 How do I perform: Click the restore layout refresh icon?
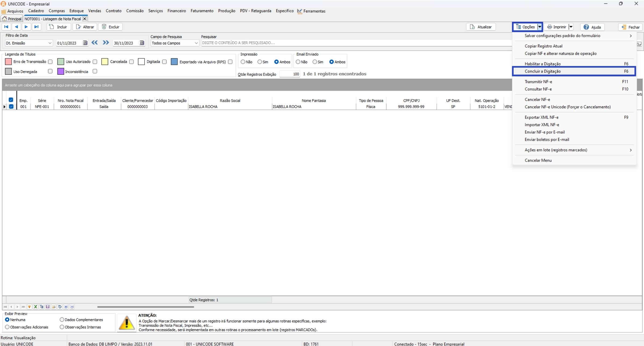(x=60, y=307)
